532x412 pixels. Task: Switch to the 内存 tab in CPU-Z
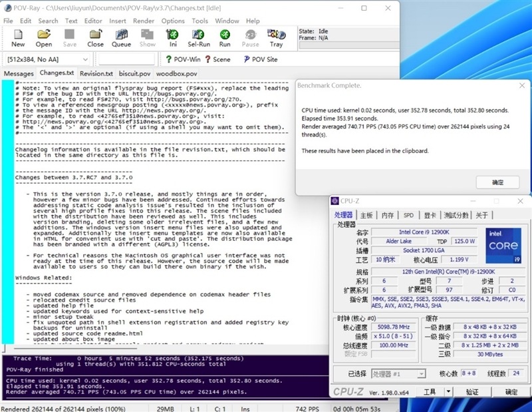[x=388, y=215]
